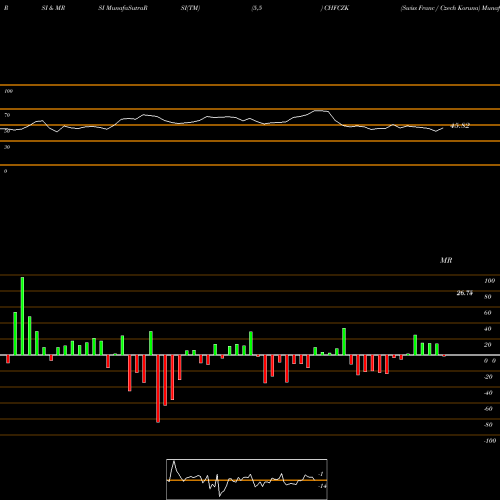Click the 'SI(TM)' header label

[190, 8]
